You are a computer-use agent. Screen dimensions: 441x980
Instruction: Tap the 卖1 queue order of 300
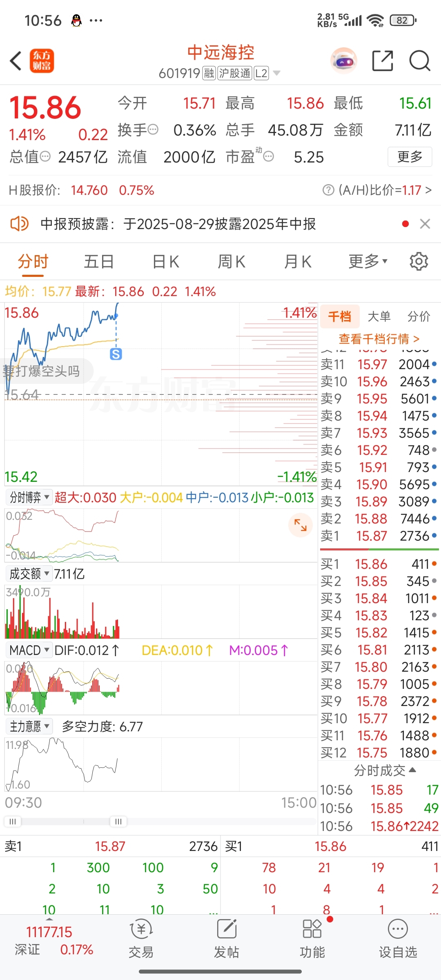tap(98, 867)
